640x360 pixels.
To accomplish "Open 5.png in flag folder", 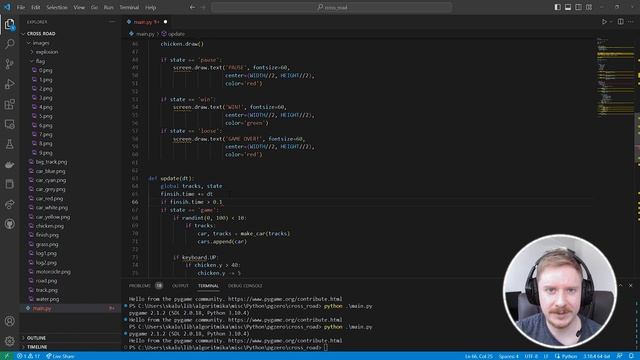I will point(45,116).
